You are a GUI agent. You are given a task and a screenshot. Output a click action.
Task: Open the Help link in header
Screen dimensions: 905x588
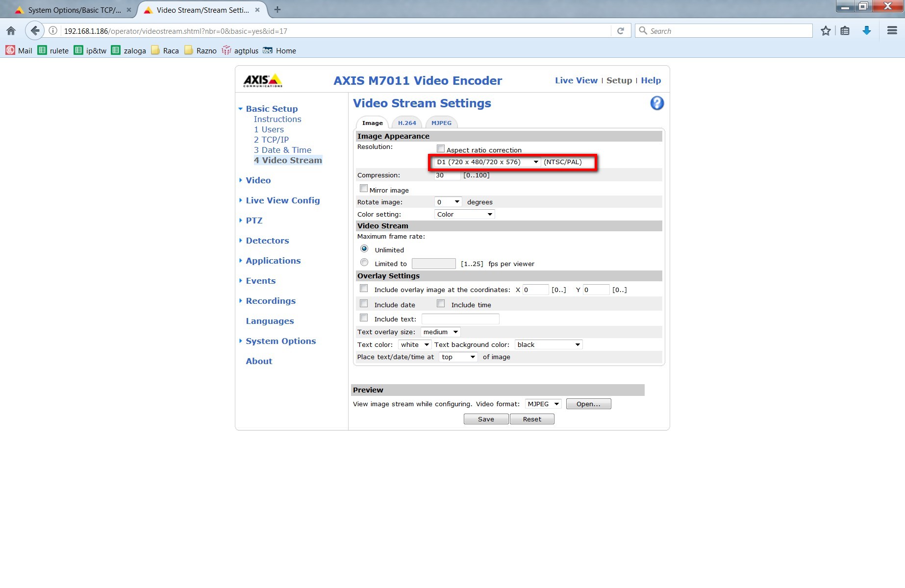[x=651, y=80]
